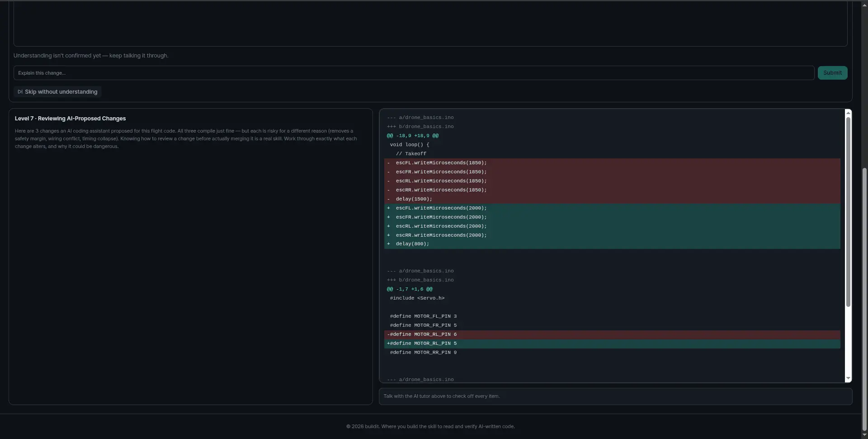Screen dimensions: 868x439
Task: Click the '// Takeoff' comment line
Action: coord(411,154)
